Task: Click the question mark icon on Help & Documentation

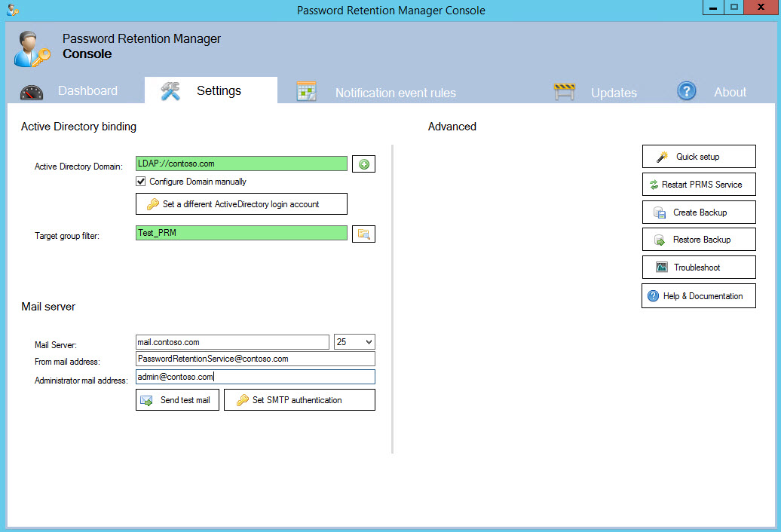Action: pyautogui.click(x=652, y=295)
